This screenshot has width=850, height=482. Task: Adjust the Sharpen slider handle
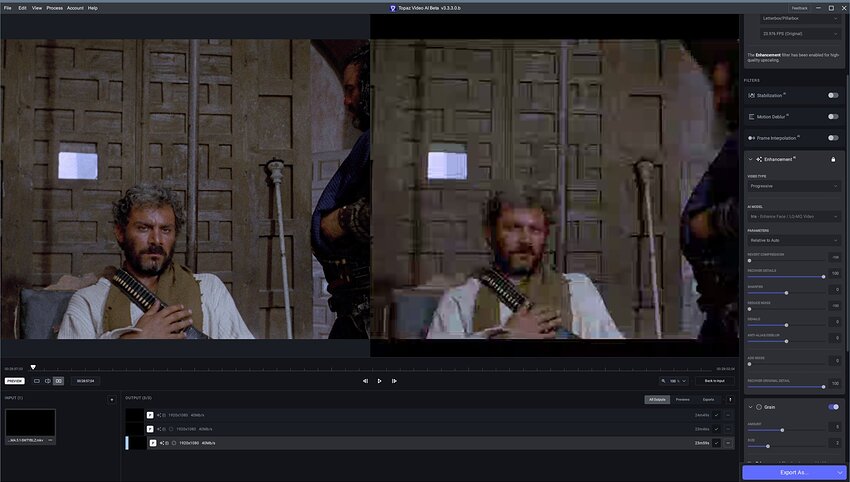(786, 293)
